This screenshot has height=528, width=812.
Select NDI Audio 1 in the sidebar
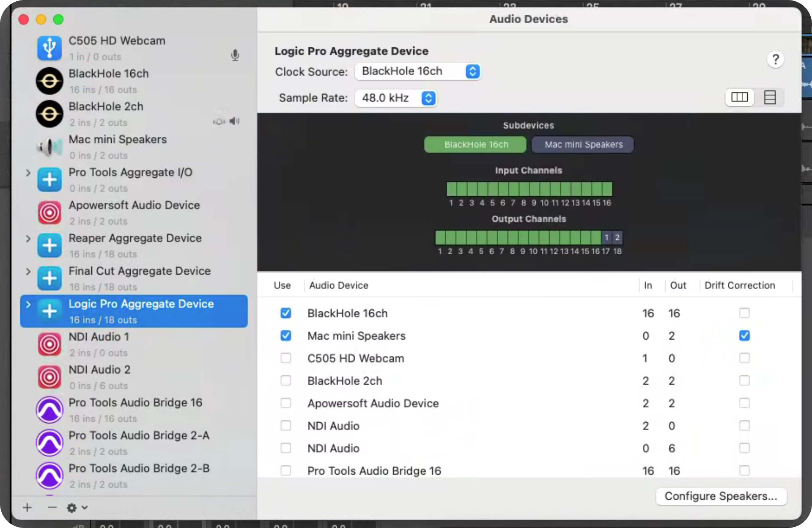pos(134,344)
